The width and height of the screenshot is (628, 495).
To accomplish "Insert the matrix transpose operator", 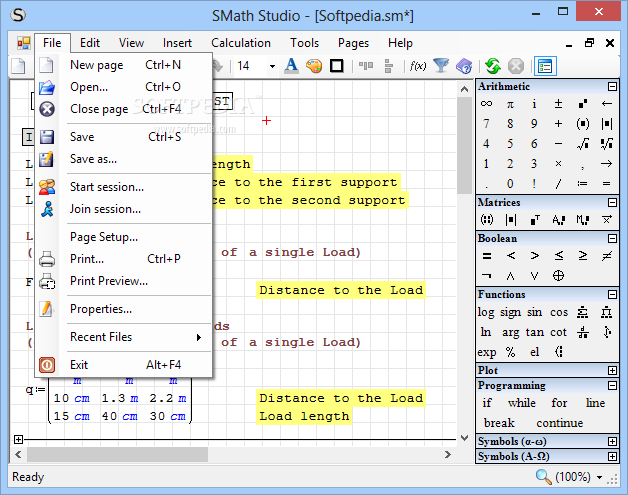I will point(535,219).
